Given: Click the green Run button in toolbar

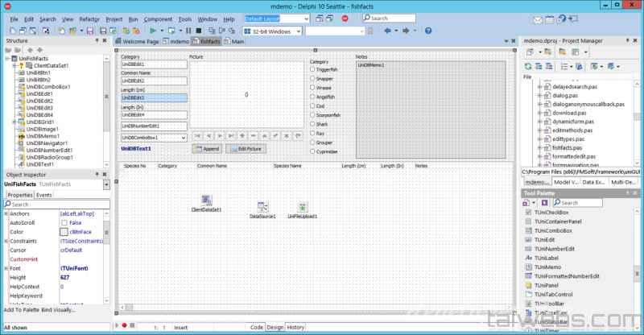Looking at the screenshot, I should point(152,31).
